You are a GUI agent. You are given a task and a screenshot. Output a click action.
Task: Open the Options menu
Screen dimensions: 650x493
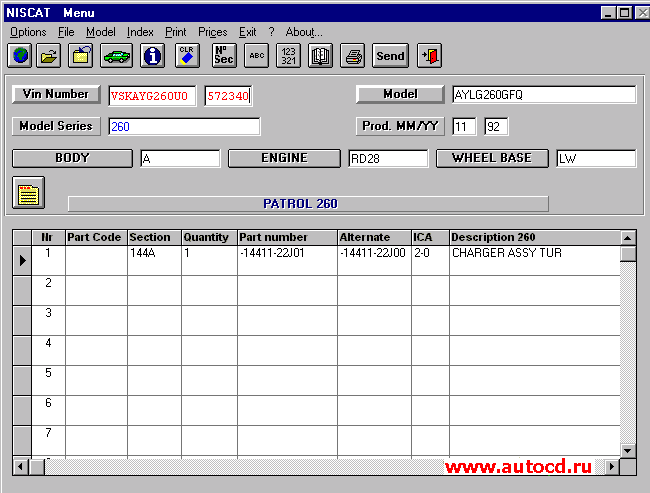pos(28,32)
